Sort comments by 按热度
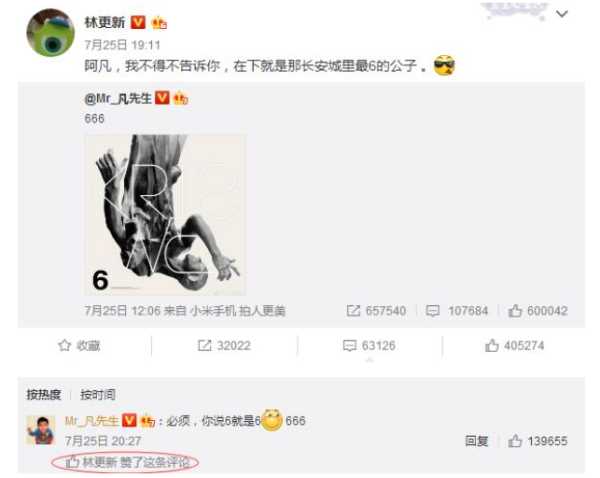Viewport: 600px width, 478px height. coord(44,395)
